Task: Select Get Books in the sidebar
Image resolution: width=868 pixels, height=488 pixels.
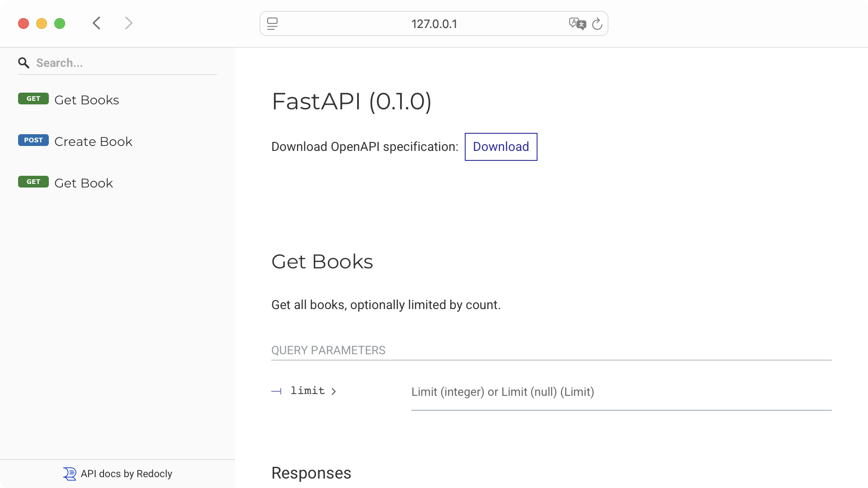Action: click(x=87, y=100)
